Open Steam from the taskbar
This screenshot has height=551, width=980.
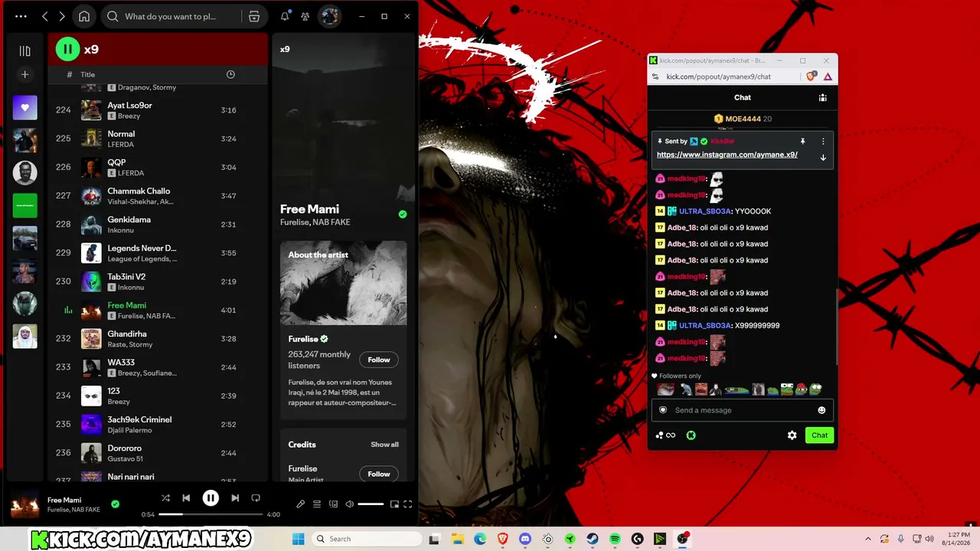tap(593, 539)
